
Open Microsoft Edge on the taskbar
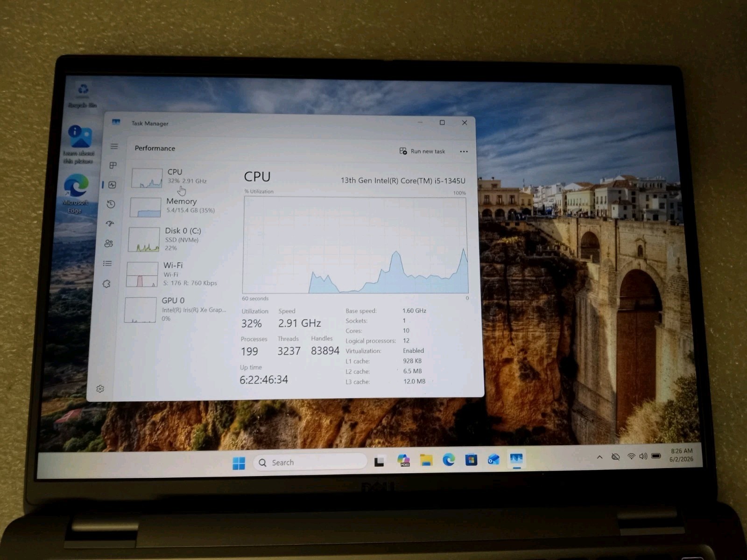(x=449, y=460)
